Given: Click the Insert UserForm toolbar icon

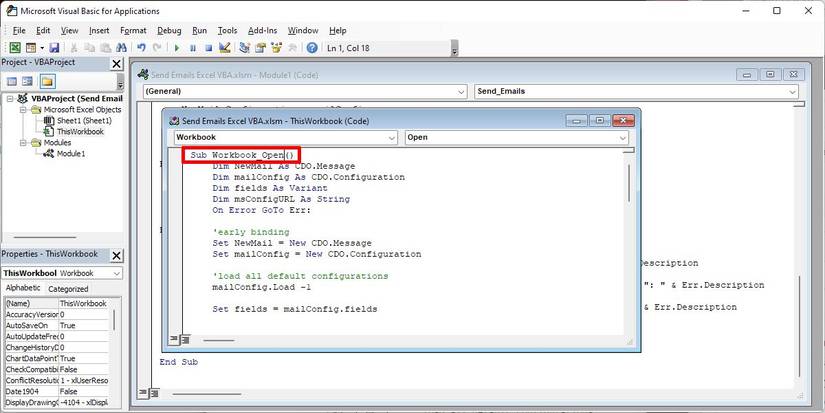Looking at the screenshot, I should (x=31, y=48).
